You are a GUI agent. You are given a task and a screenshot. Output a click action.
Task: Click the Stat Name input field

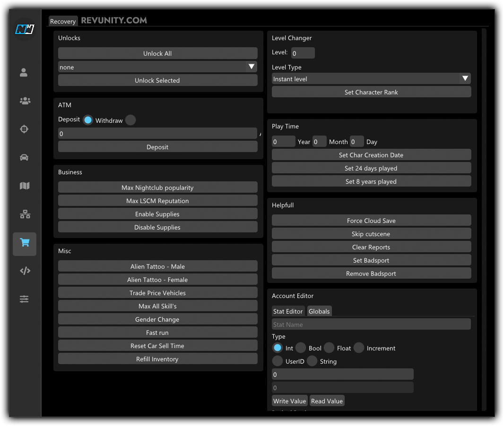pos(371,324)
